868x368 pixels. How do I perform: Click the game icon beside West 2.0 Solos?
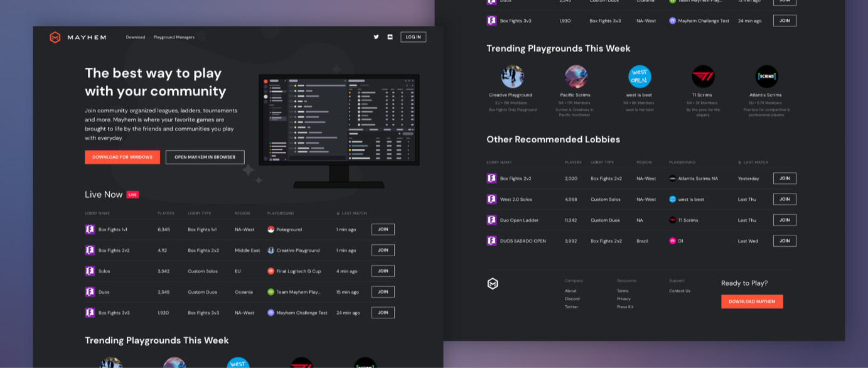(x=491, y=199)
